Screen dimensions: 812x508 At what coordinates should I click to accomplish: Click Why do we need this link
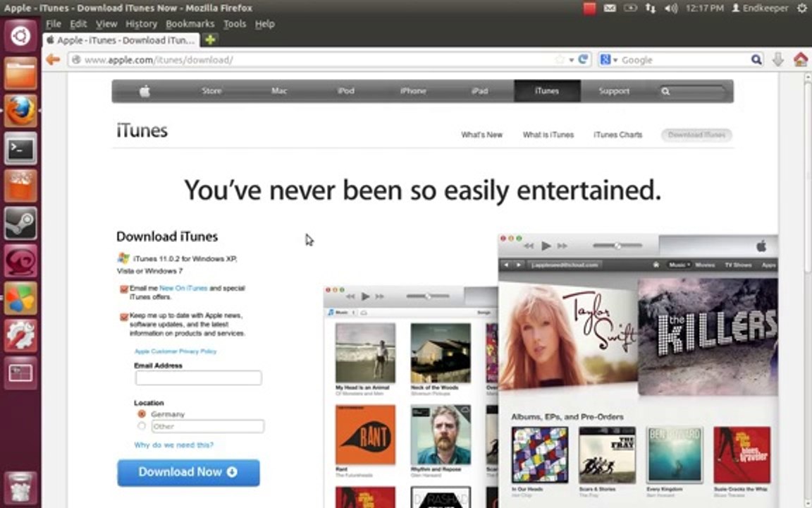(173, 445)
